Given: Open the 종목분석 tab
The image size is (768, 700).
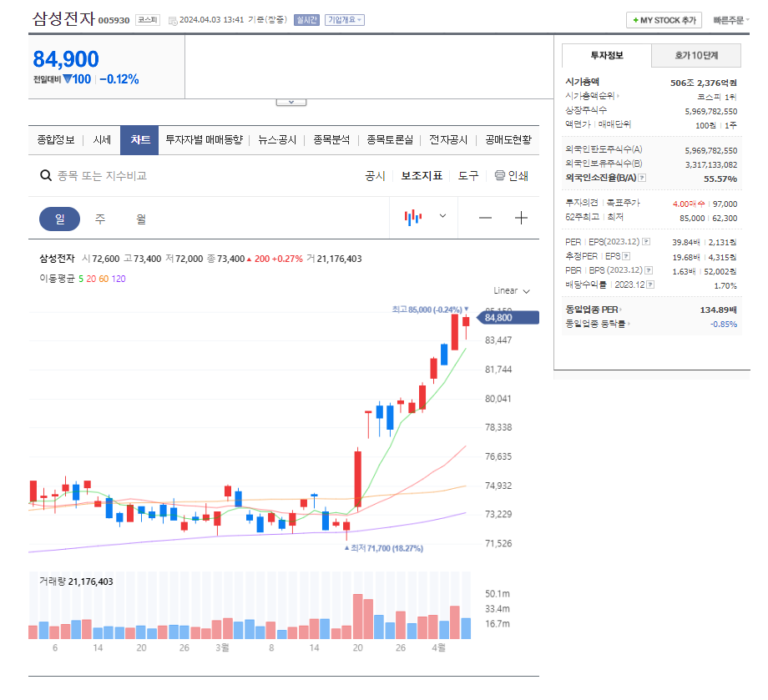Looking at the screenshot, I should pos(331,140).
